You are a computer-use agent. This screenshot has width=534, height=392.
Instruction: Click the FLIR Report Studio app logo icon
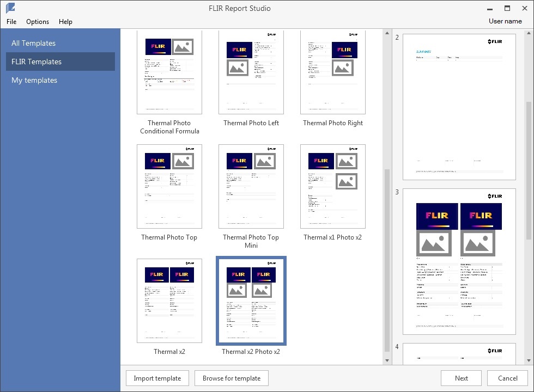[x=11, y=8]
